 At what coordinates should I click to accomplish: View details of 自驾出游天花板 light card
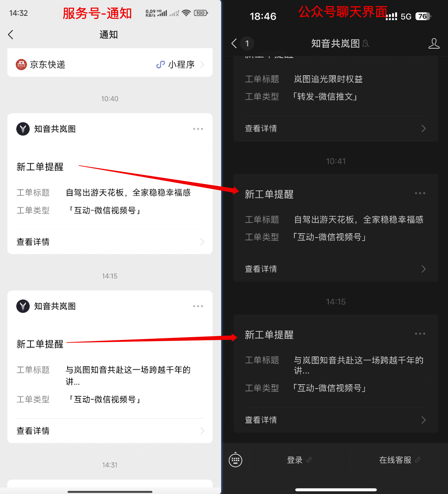pos(110,242)
